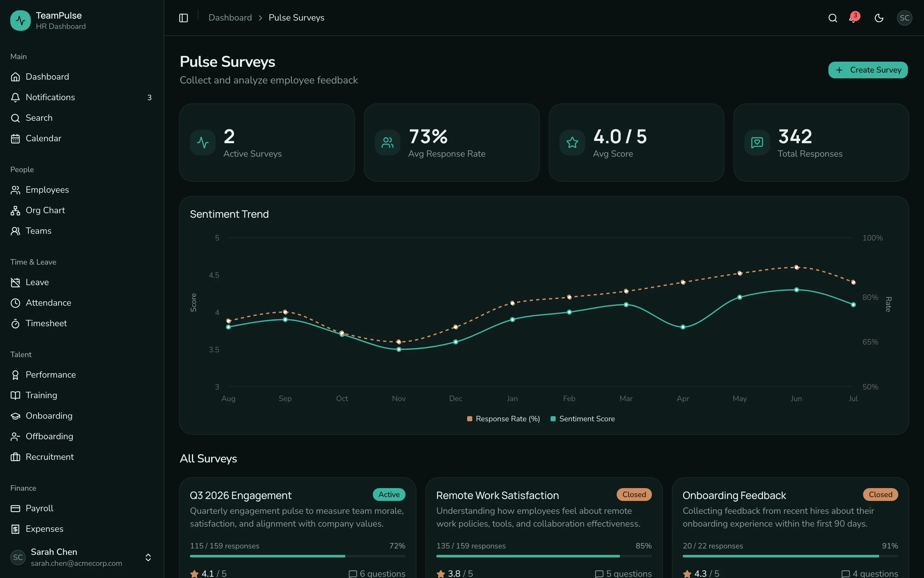Go to Employees page label
This screenshot has width=924, height=578.
point(47,190)
